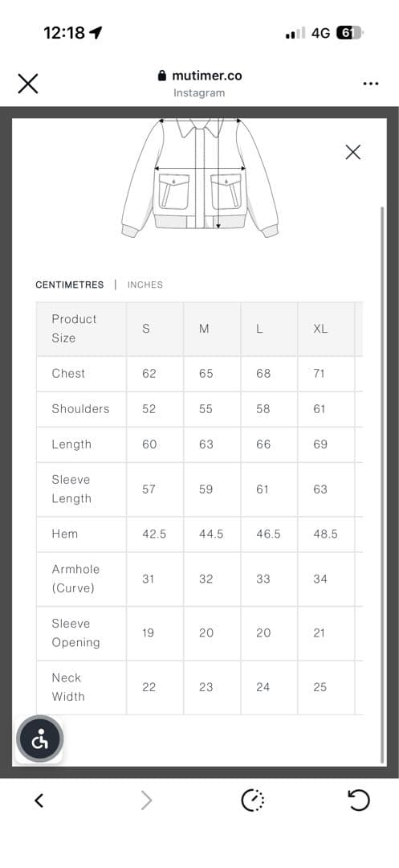399x868 pixels.
Task: Reload the page
Action: (x=358, y=800)
